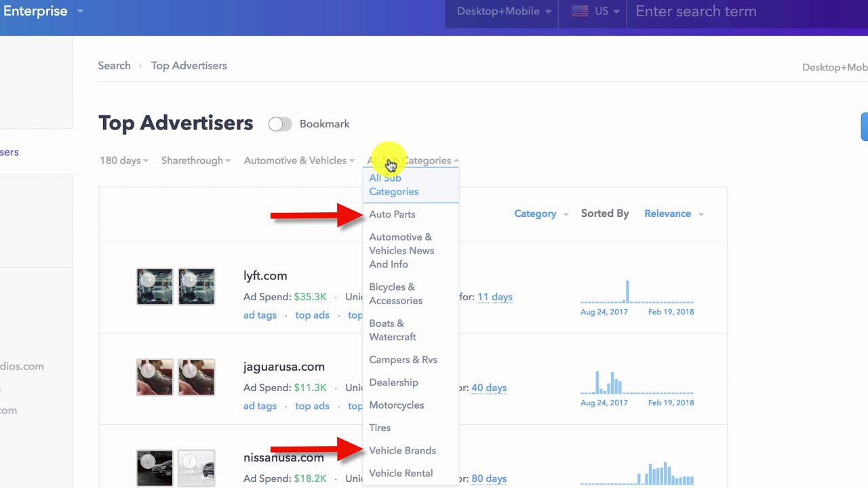Click the lyft.com spend history chart
This screenshot has width=868, height=488.
pyautogui.click(x=637, y=291)
